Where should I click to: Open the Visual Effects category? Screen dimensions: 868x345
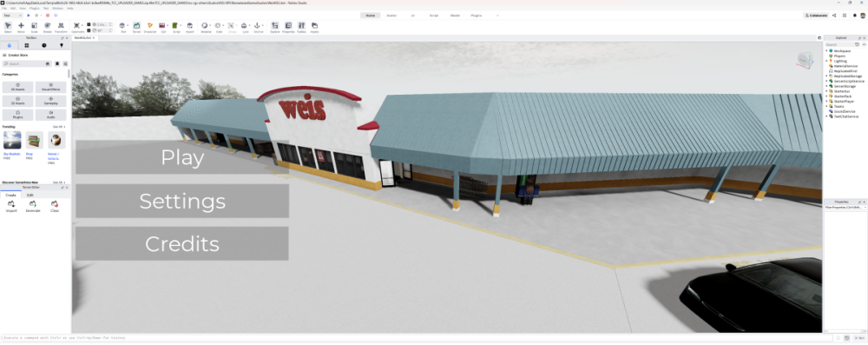click(51, 87)
